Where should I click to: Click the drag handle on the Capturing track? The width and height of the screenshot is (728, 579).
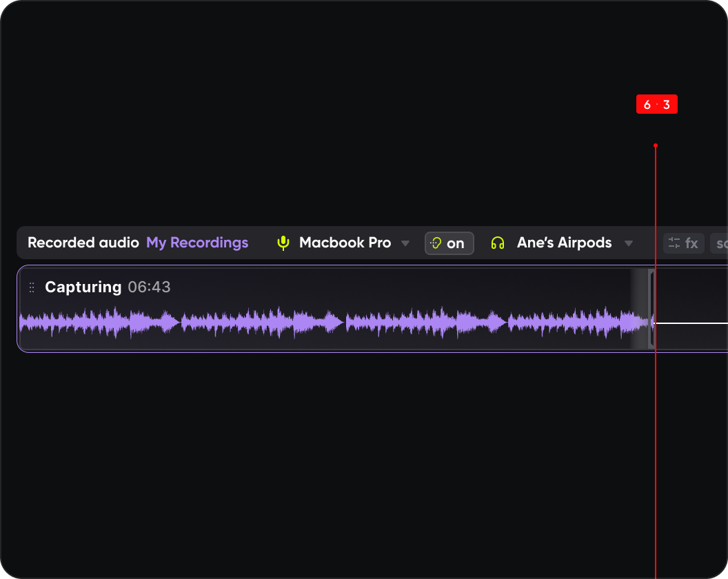[x=31, y=287]
